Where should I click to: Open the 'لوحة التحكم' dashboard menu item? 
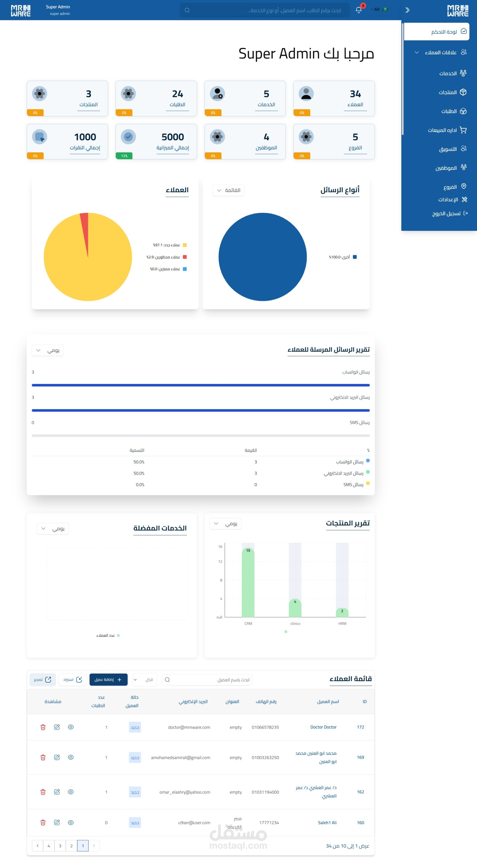point(437,32)
